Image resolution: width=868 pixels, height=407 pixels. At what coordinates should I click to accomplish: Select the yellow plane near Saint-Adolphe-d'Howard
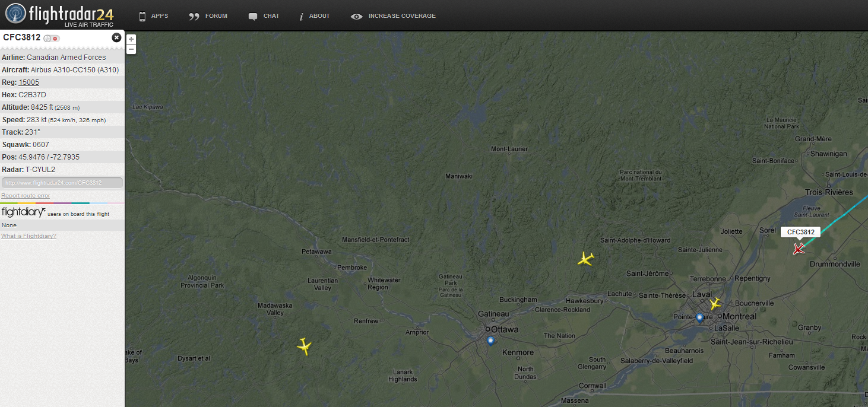(586, 259)
